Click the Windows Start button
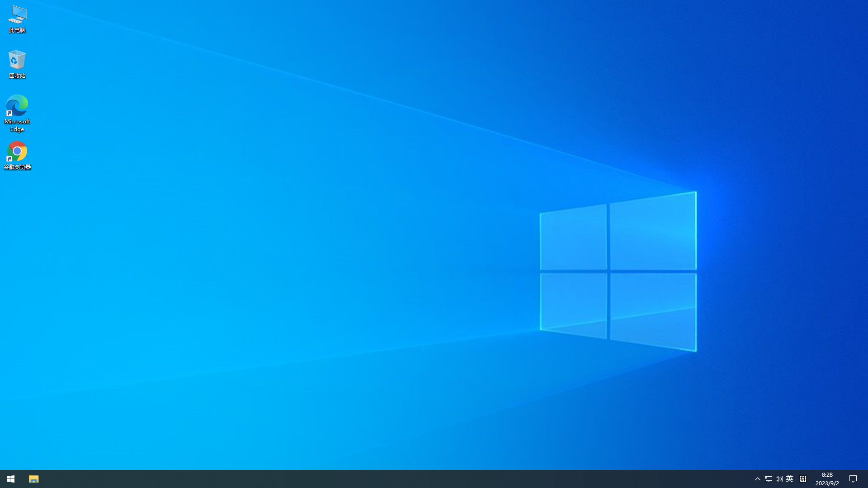 pyautogui.click(x=10, y=479)
